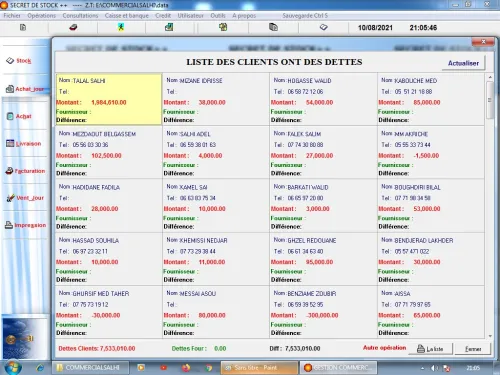Open the Crédit menu
500x375 pixels.
[x=163, y=16]
